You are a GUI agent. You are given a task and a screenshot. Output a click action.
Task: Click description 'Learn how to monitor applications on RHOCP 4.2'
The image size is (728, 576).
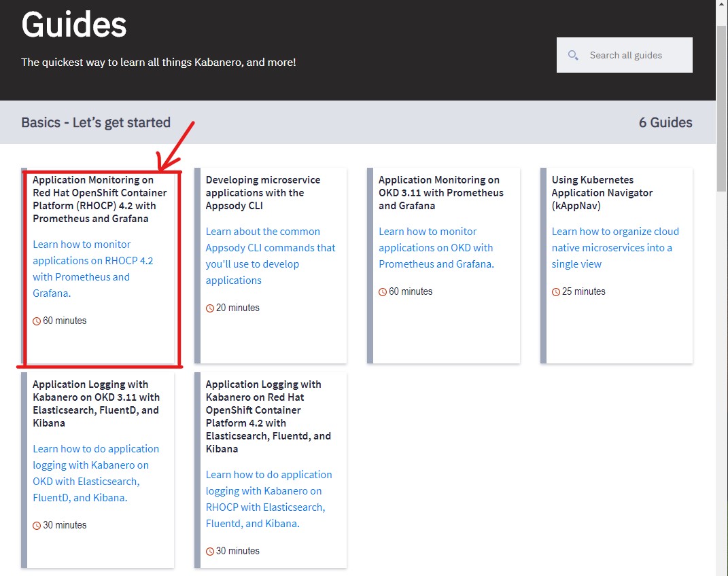pos(93,268)
